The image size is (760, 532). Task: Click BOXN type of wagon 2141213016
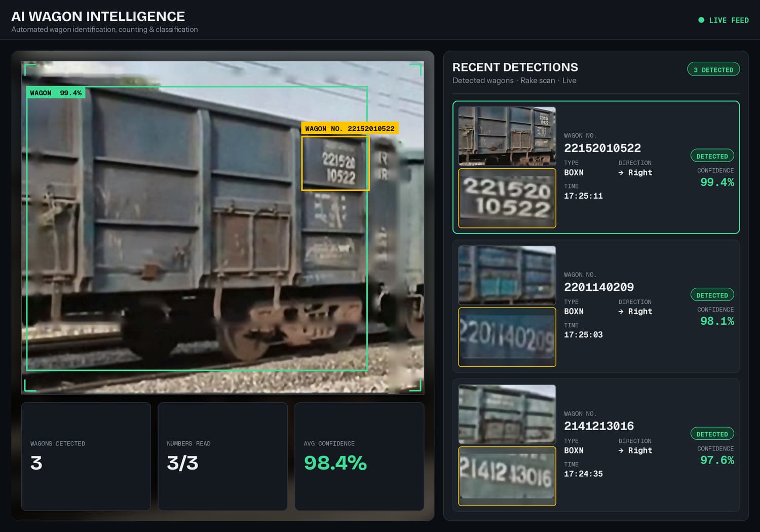[574, 450]
